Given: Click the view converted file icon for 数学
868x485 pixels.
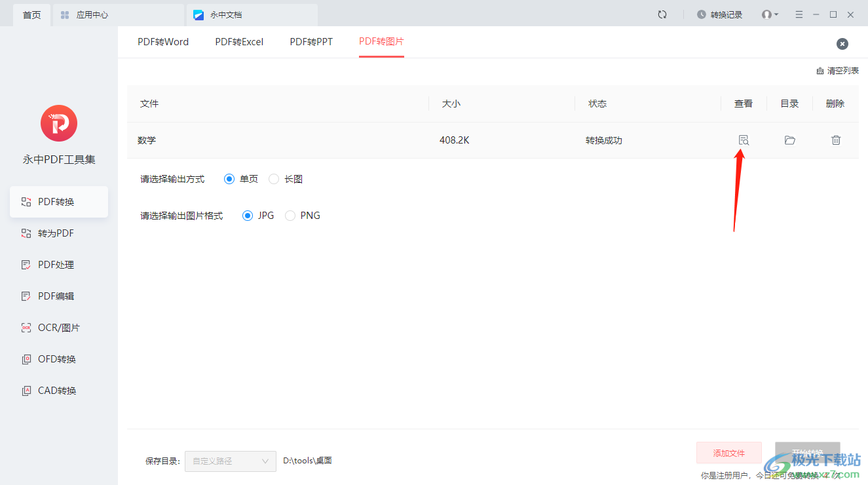Looking at the screenshot, I should [x=744, y=140].
